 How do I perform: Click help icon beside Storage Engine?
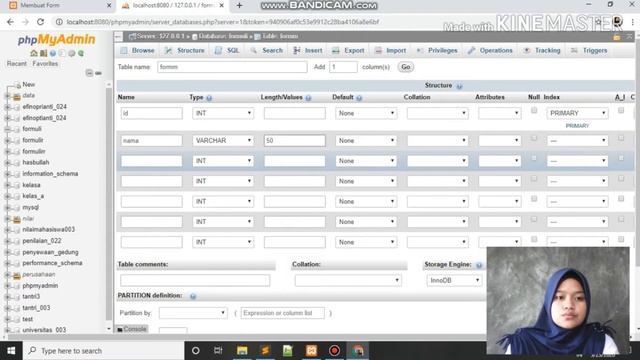click(x=479, y=265)
